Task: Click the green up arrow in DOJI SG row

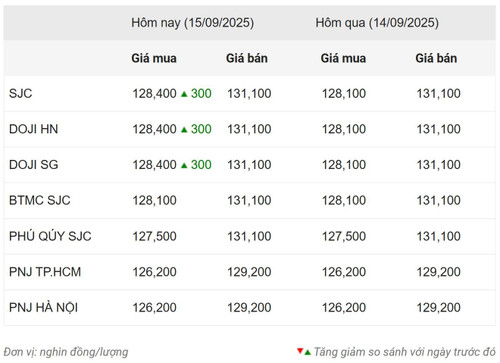Action: tap(184, 165)
